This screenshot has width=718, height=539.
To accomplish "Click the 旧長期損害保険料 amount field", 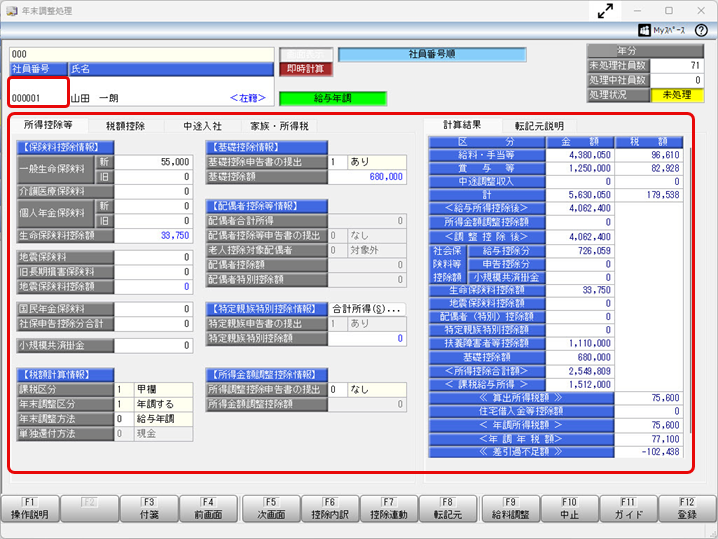I will pyautogui.click(x=153, y=272).
